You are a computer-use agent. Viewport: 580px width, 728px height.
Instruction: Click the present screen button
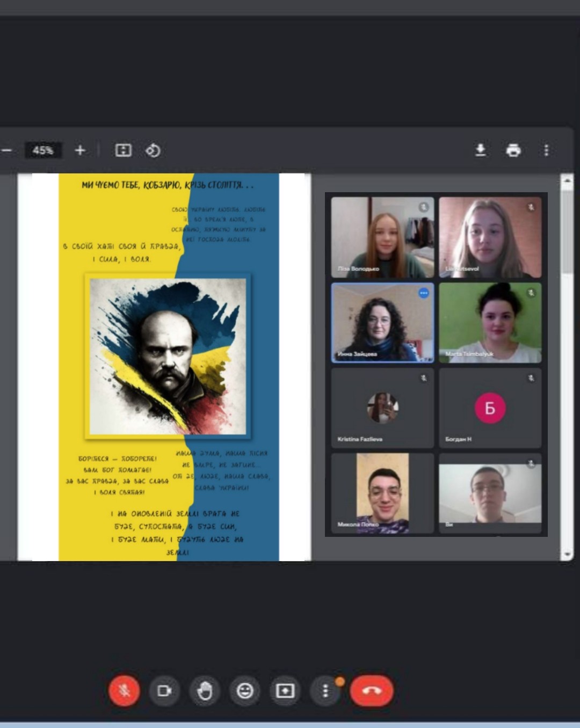tap(285, 690)
